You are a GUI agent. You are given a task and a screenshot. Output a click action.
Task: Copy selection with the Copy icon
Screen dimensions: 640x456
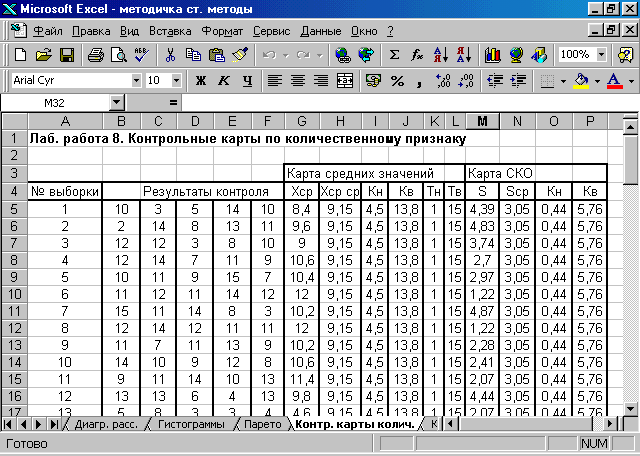tap(193, 54)
